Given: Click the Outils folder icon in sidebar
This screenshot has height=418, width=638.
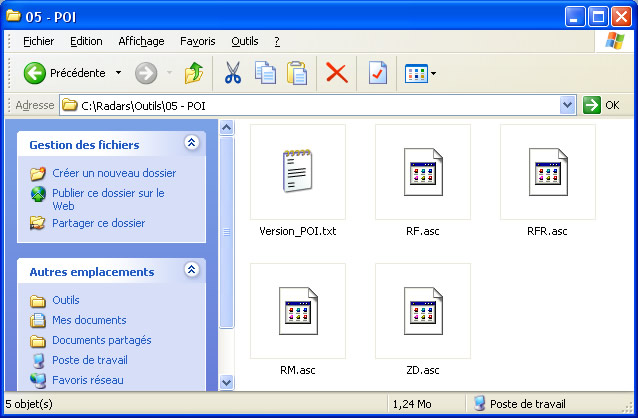Looking at the screenshot, I should click(38, 301).
